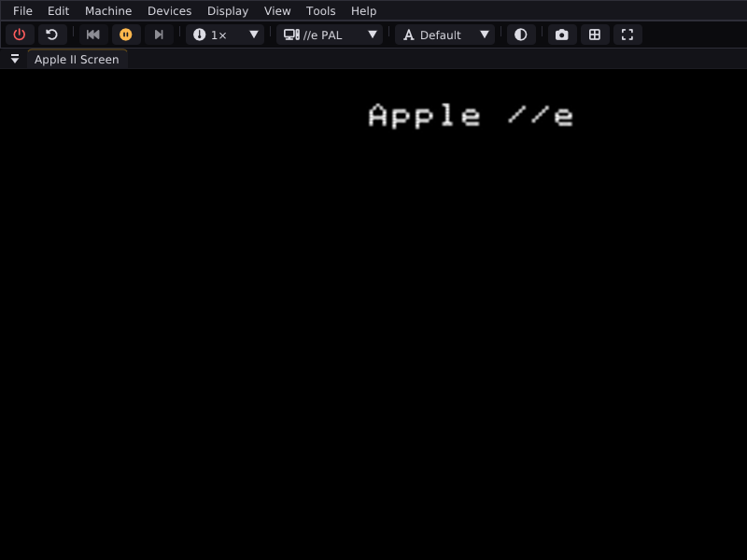
Task: Click the red power button
Action: tap(20, 35)
